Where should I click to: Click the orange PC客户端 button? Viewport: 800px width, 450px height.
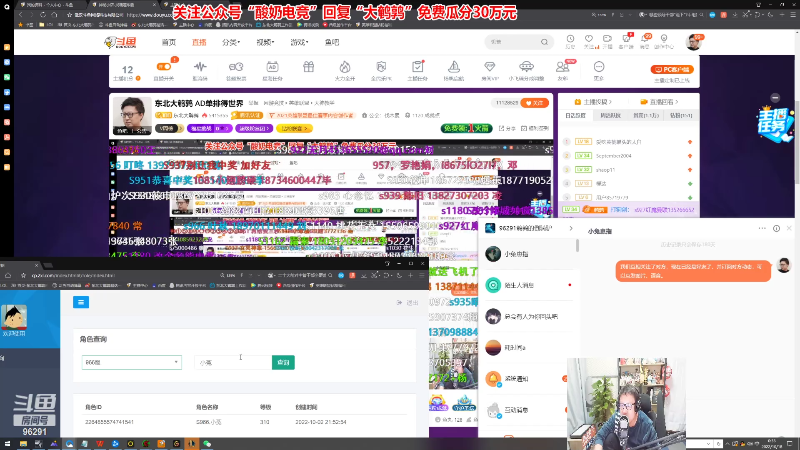coord(672,69)
